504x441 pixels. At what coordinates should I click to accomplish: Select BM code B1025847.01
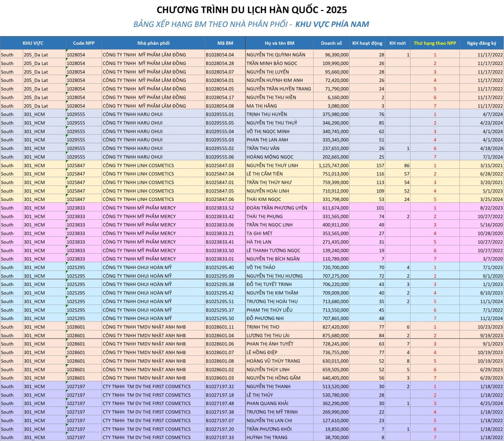pyautogui.click(x=220, y=182)
